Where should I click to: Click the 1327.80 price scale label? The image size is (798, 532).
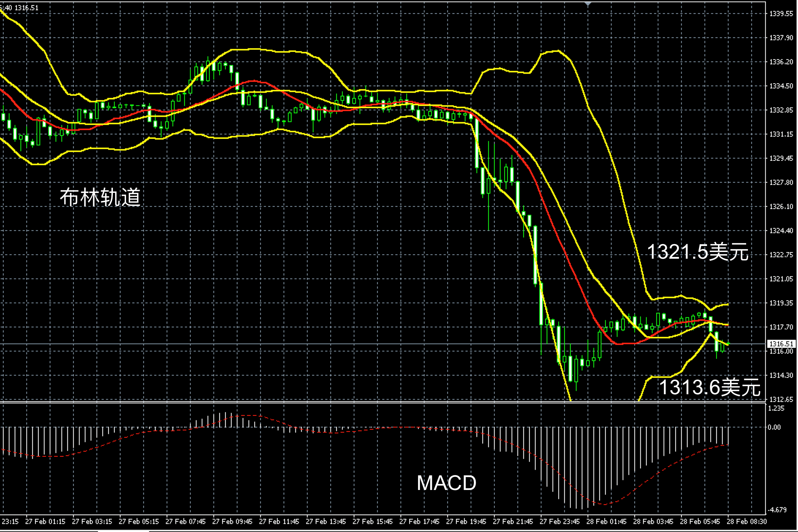[781, 182]
